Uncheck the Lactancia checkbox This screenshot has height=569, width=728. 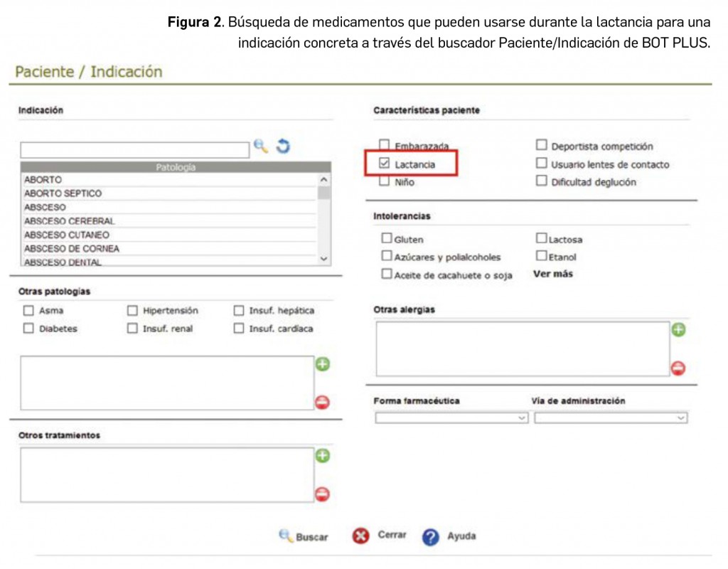[x=385, y=164]
